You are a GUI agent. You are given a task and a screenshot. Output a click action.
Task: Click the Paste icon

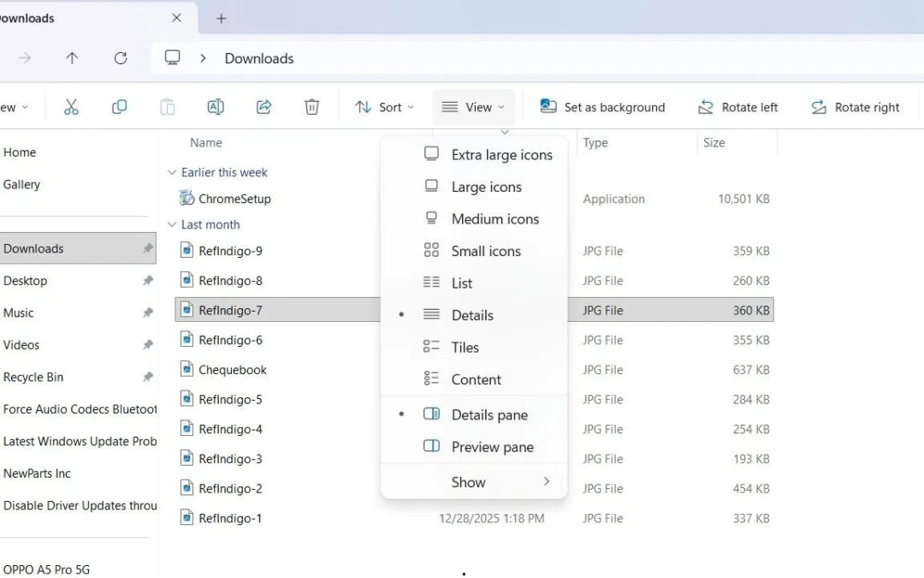coord(167,106)
